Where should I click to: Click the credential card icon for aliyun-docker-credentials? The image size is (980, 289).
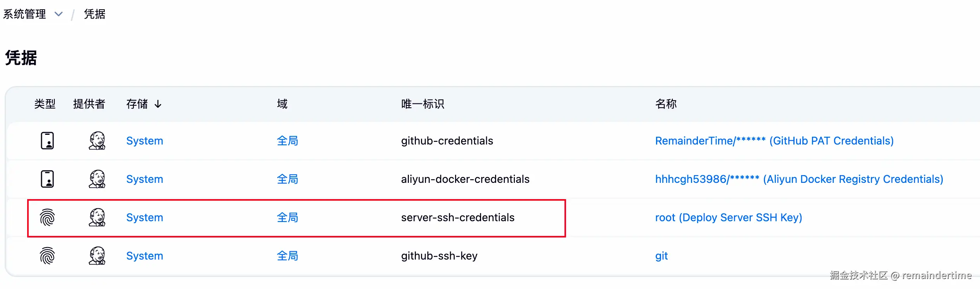pos(47,179)
